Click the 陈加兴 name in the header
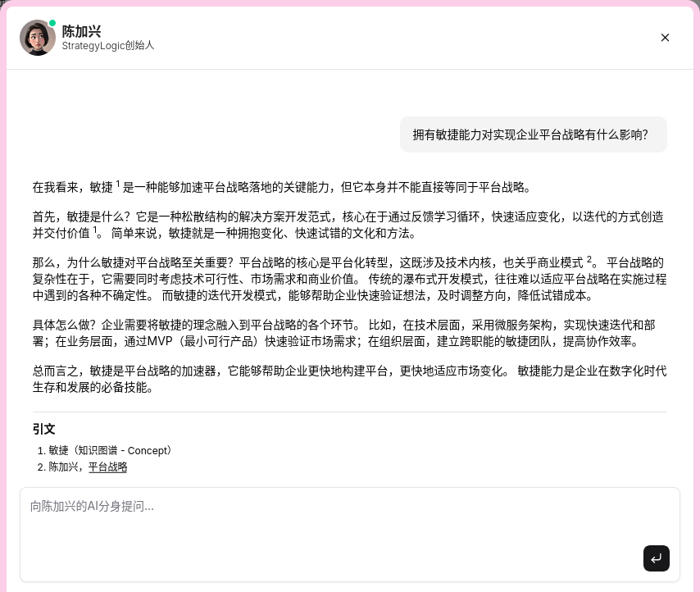700x592 pixels. coord(81,31)
